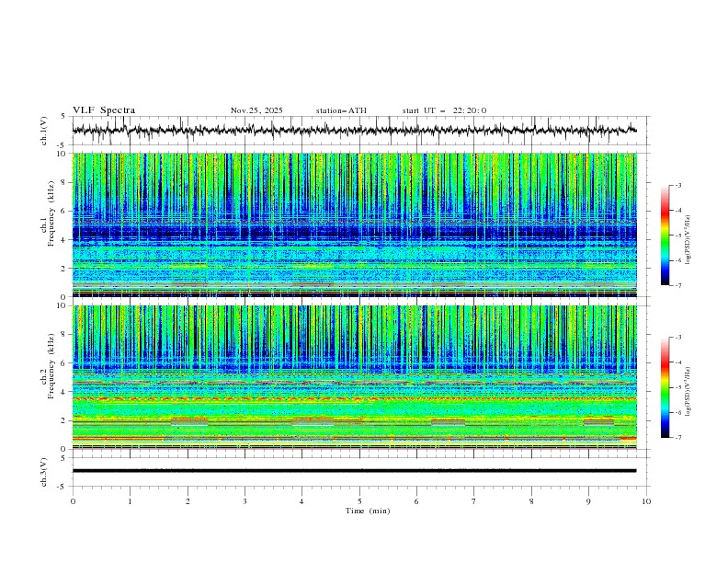Click inside the ch.1 spectrogram panel
Viewport: 728px width, 563px height.
(354, 224)
